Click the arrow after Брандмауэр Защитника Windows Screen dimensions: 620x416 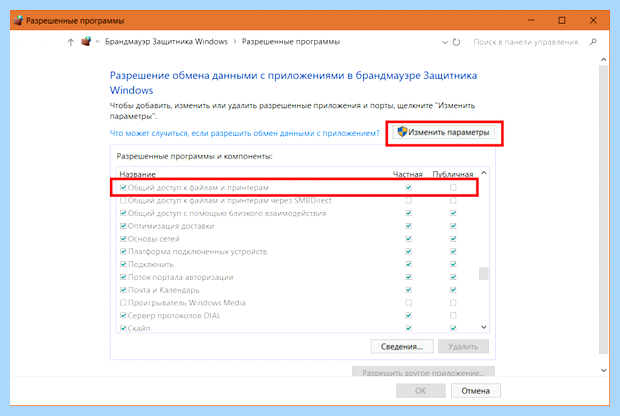(x=235, y=42)
